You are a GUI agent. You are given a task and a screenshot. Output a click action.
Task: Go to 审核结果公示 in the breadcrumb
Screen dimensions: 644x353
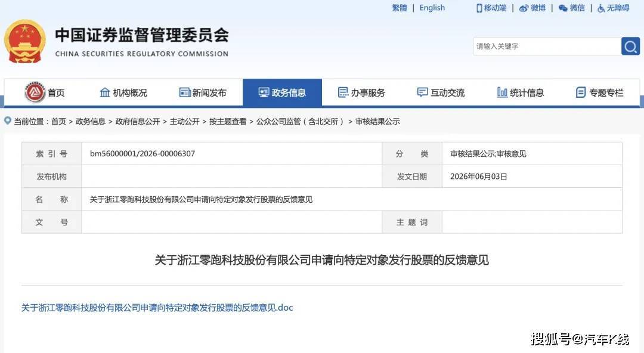click(x=377, y=122)
